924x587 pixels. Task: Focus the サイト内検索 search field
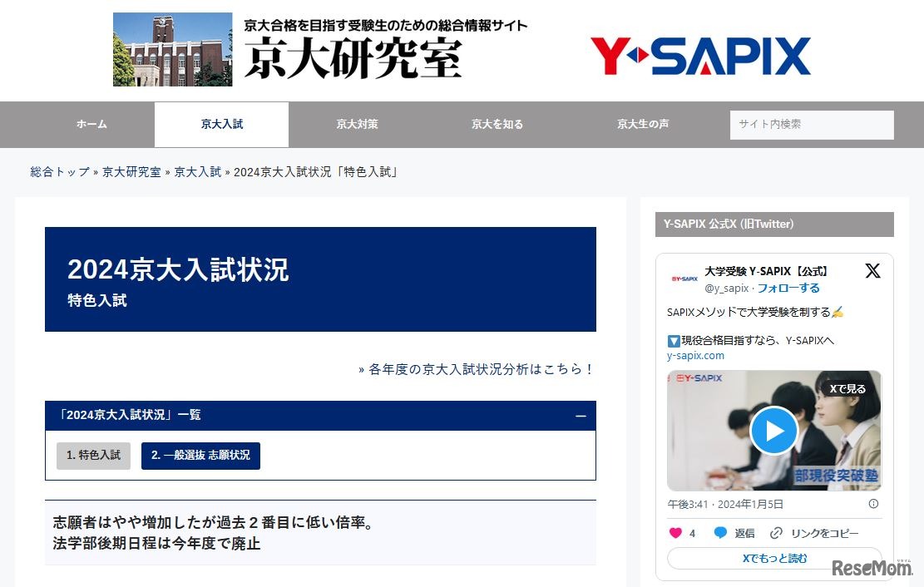pyautogui.click(x=812, y=125)
